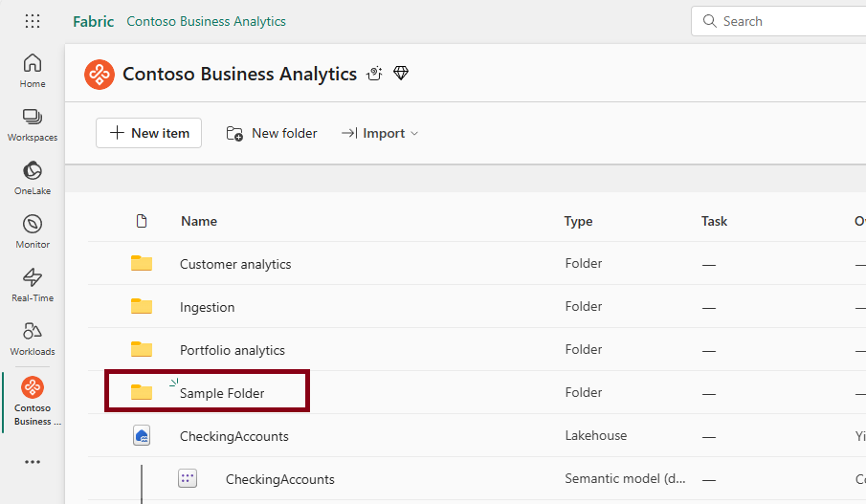Open the Real-Time hub
This screenshot has width=866, height=504.
click(x=33, y=285)
